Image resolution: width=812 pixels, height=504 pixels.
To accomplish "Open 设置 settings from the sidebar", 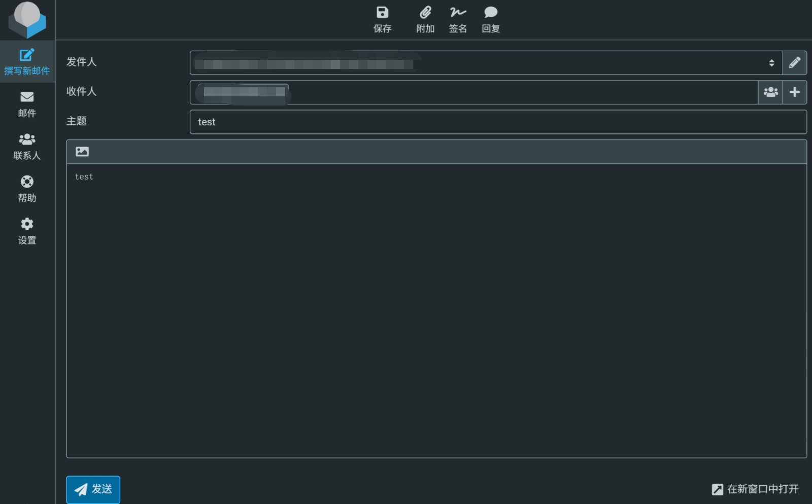I will (27, 231).
